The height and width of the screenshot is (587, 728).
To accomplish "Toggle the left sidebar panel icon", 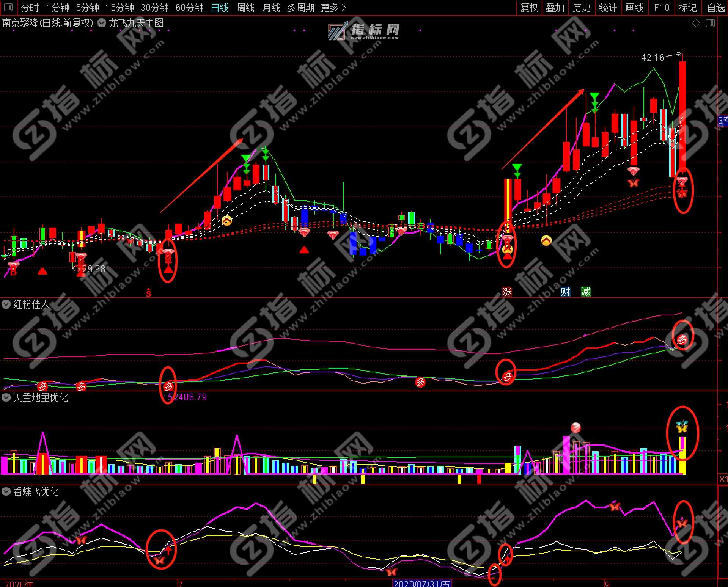I will [8, 7].
